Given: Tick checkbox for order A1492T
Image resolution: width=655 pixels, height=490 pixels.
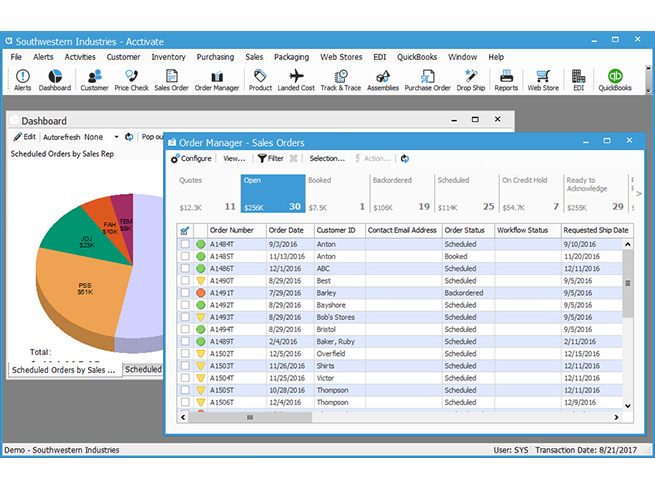Looking at the screenshot, I should coord(185,305).
